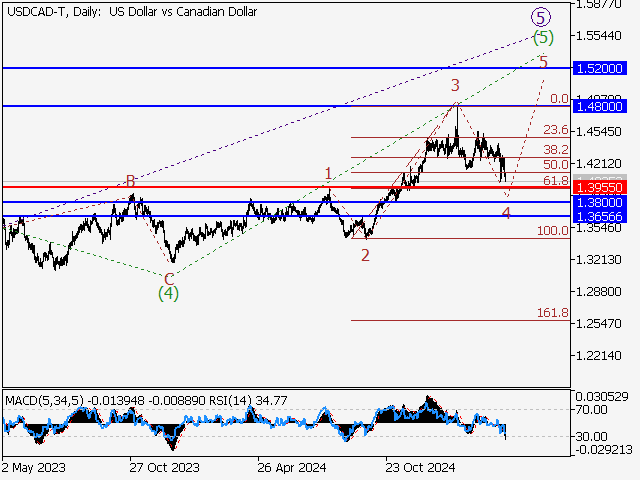640x480 pixels.
Task: Select the green (5) wave label
Action: click(x=543, y=38)
